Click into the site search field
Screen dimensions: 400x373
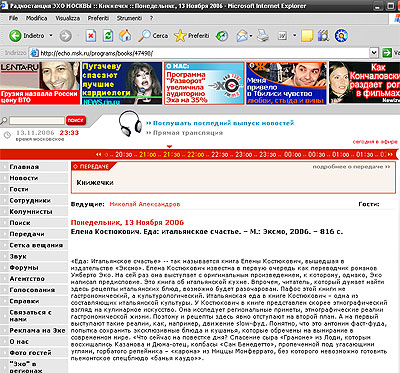[x=37, y=120]
